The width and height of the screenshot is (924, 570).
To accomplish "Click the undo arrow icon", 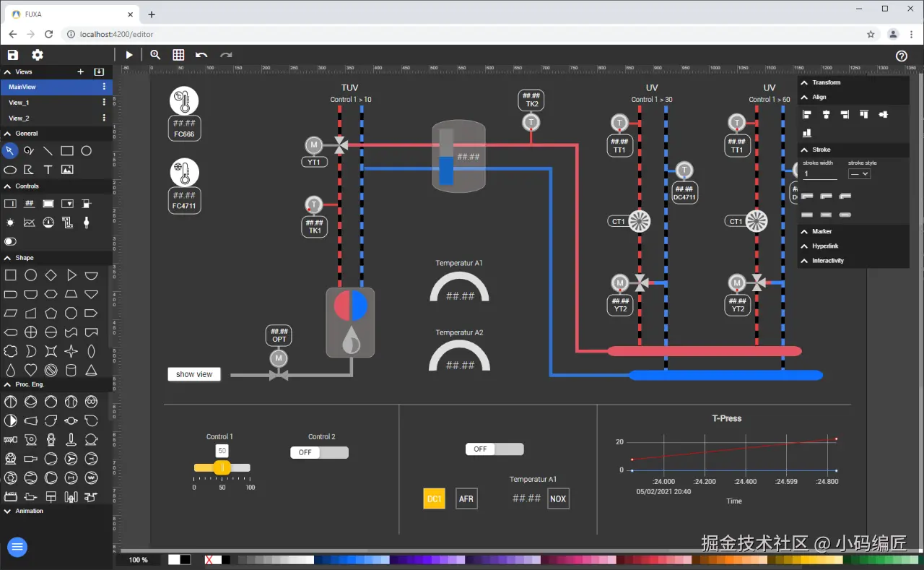I will click(x=201, y=55).
